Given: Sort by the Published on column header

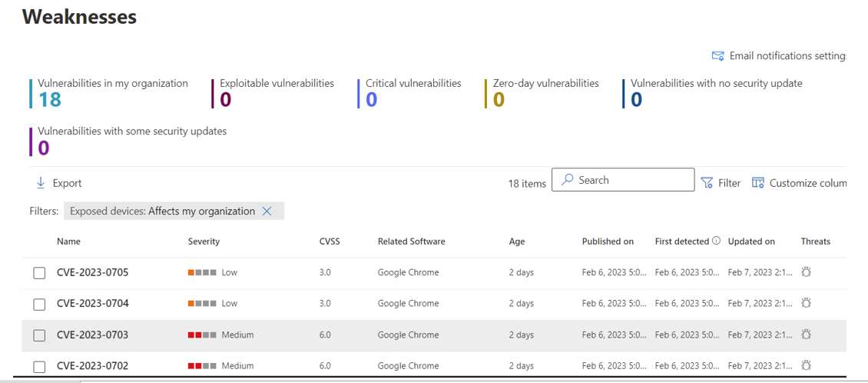Looking at the screenshot, I should point(608,241).
